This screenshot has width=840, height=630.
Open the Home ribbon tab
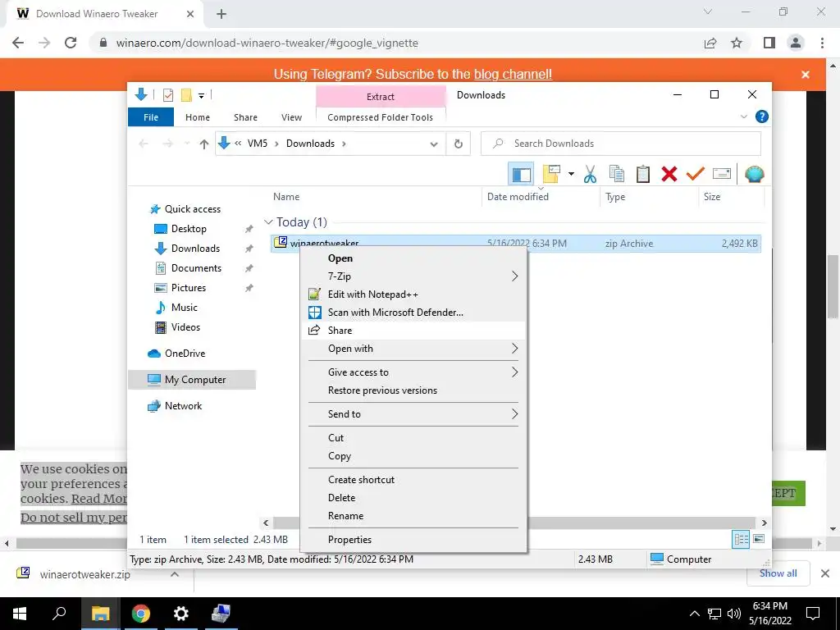[x=198, y=117]
